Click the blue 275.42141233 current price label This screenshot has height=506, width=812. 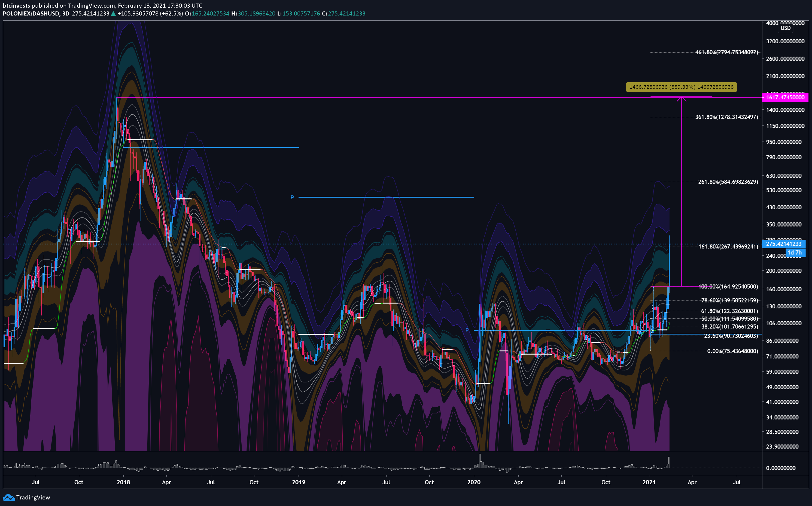(x=784, y=244)
